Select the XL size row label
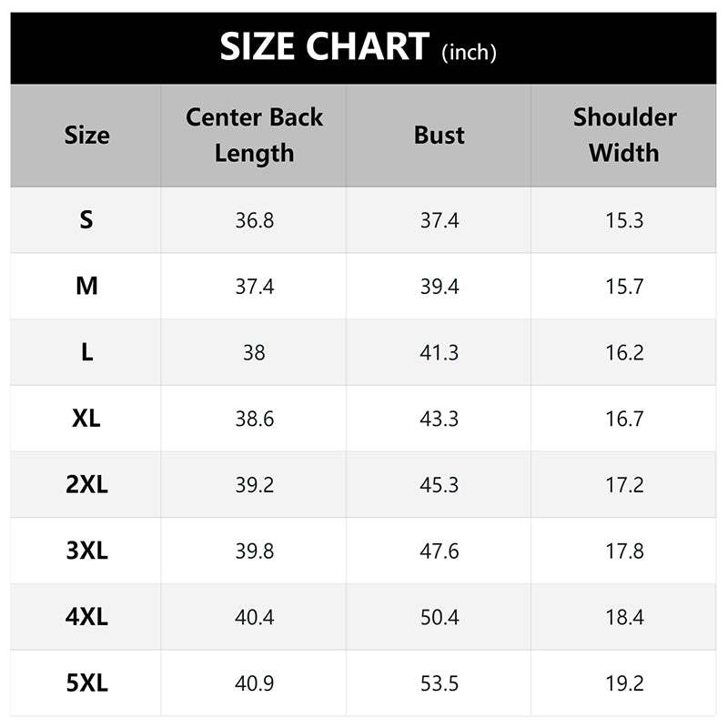This screenshot has height=728, width=728. [x=86, y=419]
